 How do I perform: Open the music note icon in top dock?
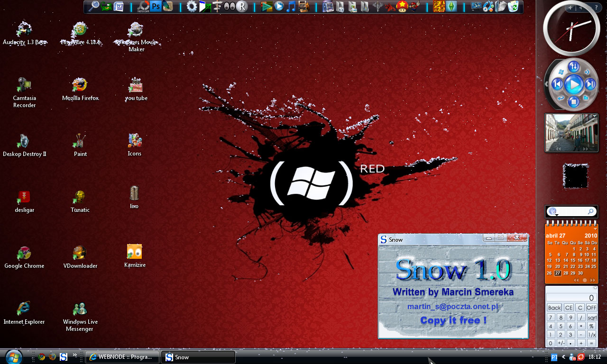click(291, 6)
